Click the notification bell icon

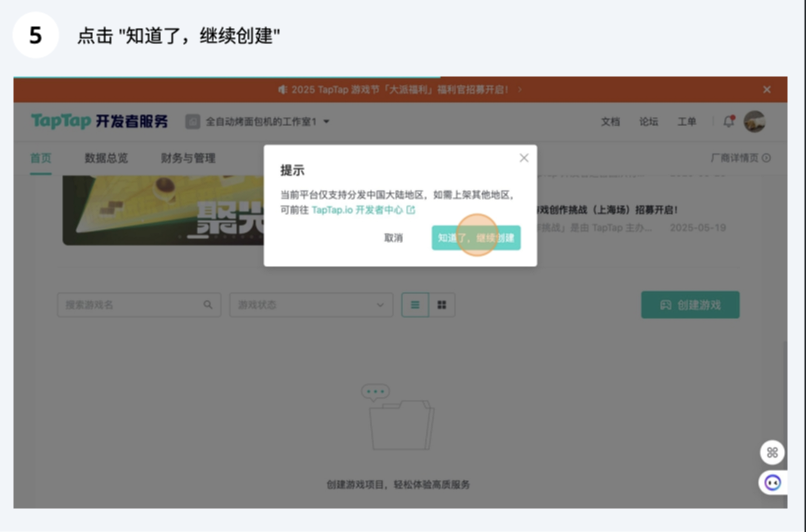(x=729, y=121)
